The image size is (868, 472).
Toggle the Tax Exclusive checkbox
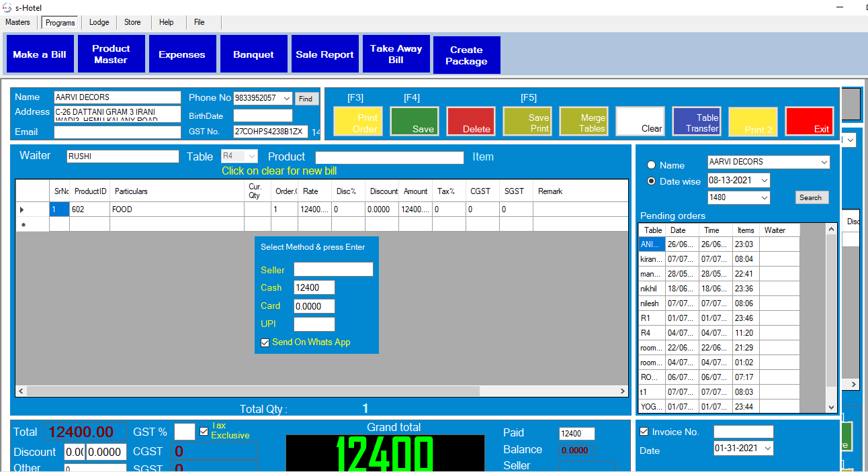click(204, 431)
